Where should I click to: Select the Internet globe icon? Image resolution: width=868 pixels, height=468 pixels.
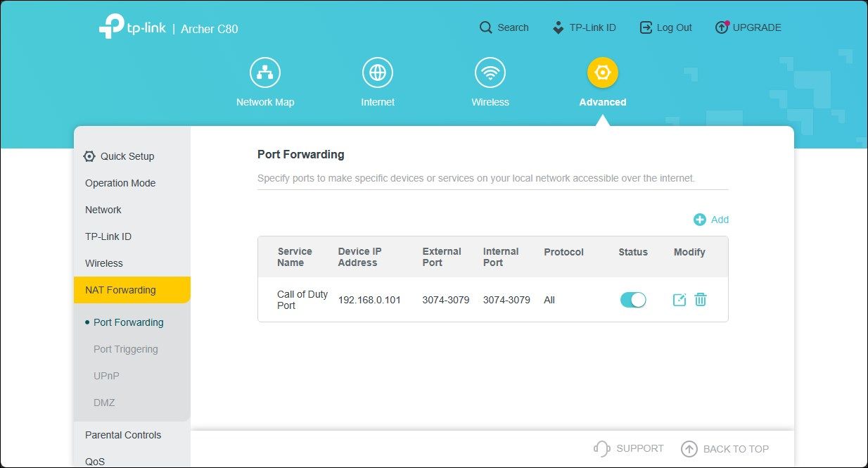click(x=378, y=71)
